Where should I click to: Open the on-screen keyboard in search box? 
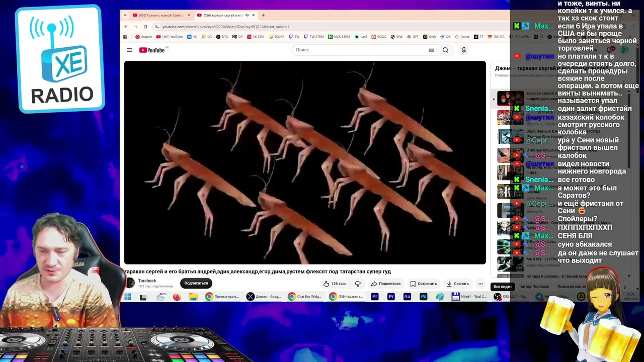(x=431, y=50)
